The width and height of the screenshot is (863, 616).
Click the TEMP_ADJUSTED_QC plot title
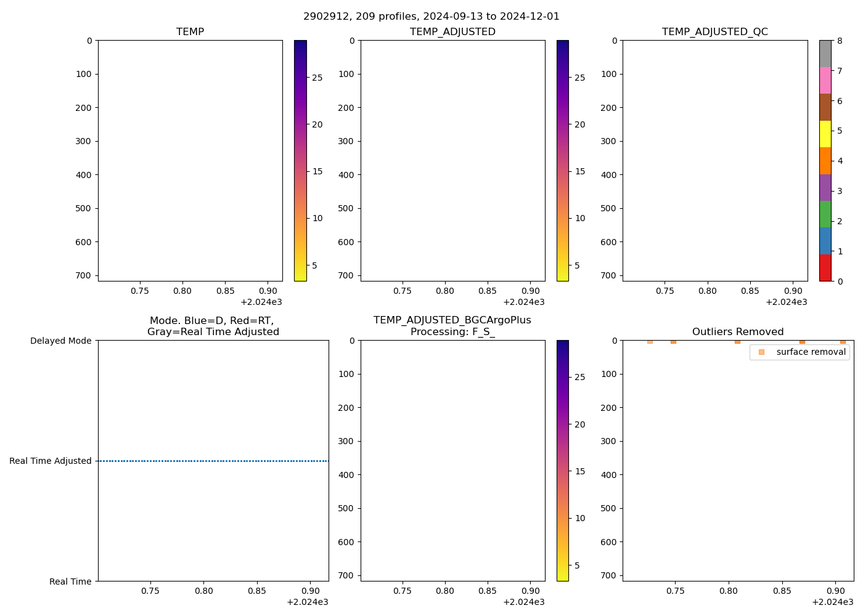tap(714, 32)
